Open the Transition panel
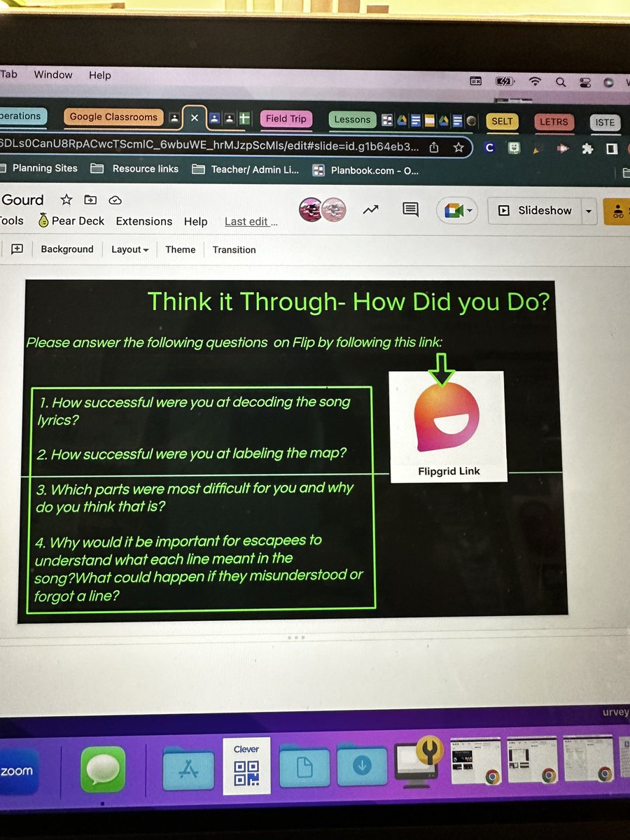Screen dimensions: 630x840 click(234, 250)
